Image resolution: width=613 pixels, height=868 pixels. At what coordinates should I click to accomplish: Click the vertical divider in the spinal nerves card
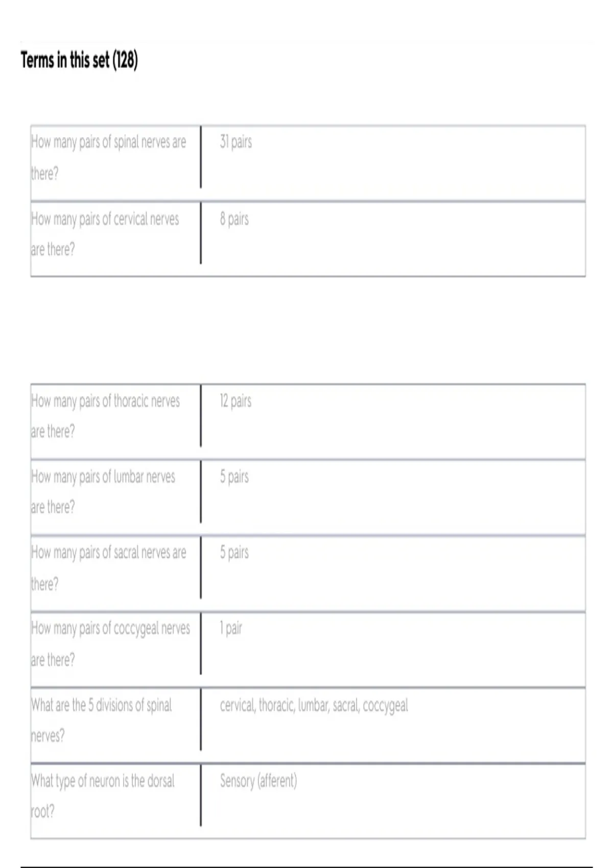(201, 157)
